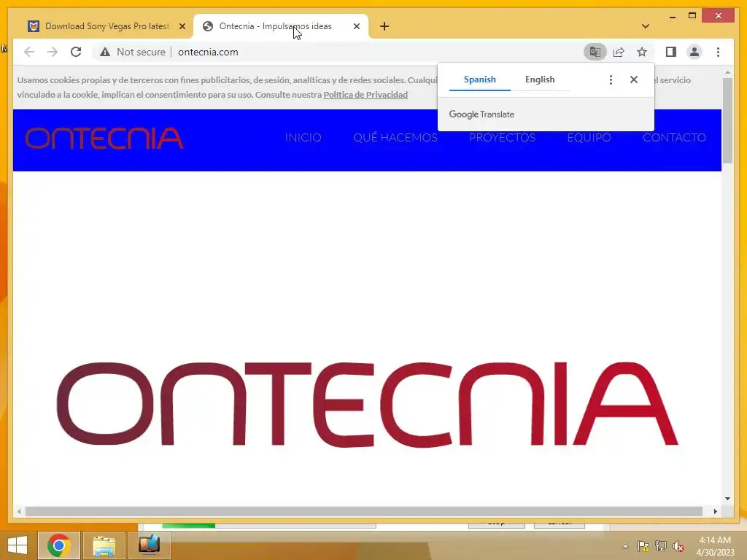Screen dimensions: 747x560
Task: Show hidden system tray icons
Action: click(625, 546)
